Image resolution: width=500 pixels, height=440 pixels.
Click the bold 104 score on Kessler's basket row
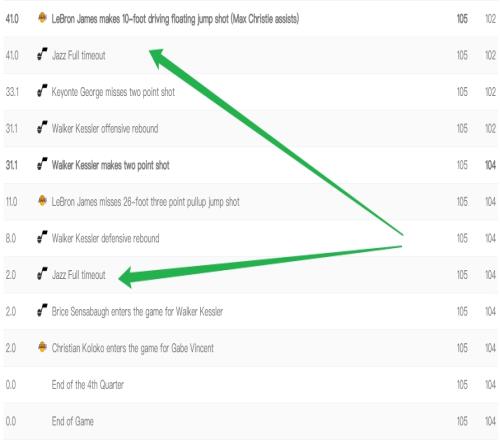pyautogui.click(x=490, y=165)
